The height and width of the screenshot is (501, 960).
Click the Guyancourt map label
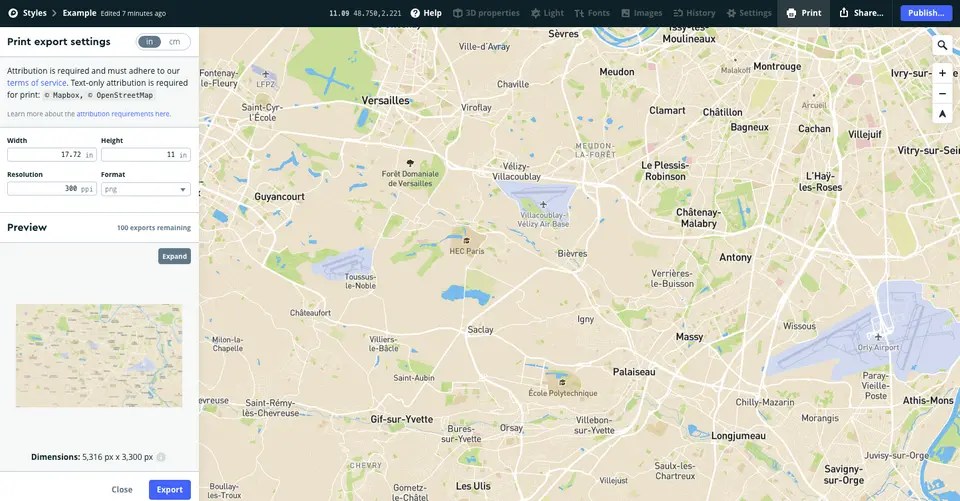(279, 197)
